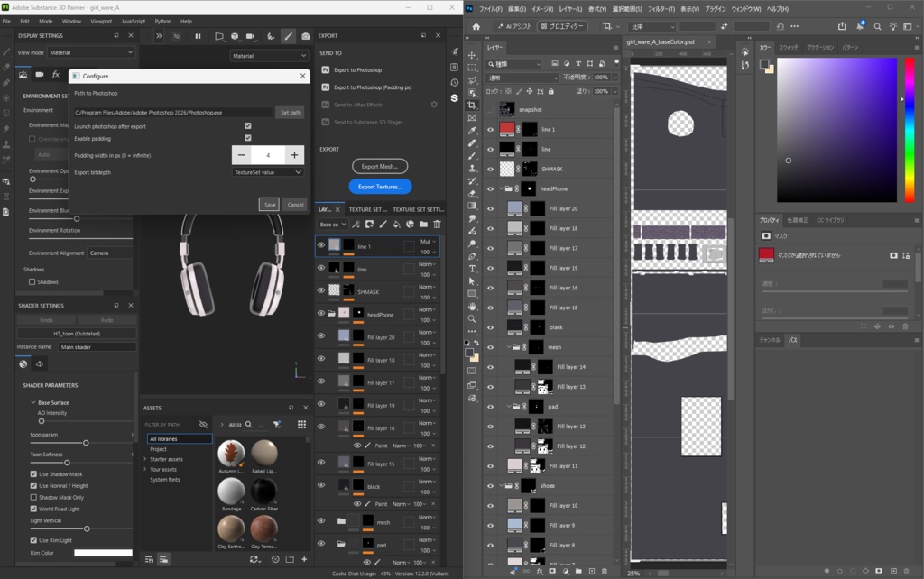Click the Cancel button in Configure dialog
Image resolution: width=924 pixels, height=579 pixels.
[x=295, y=205]
